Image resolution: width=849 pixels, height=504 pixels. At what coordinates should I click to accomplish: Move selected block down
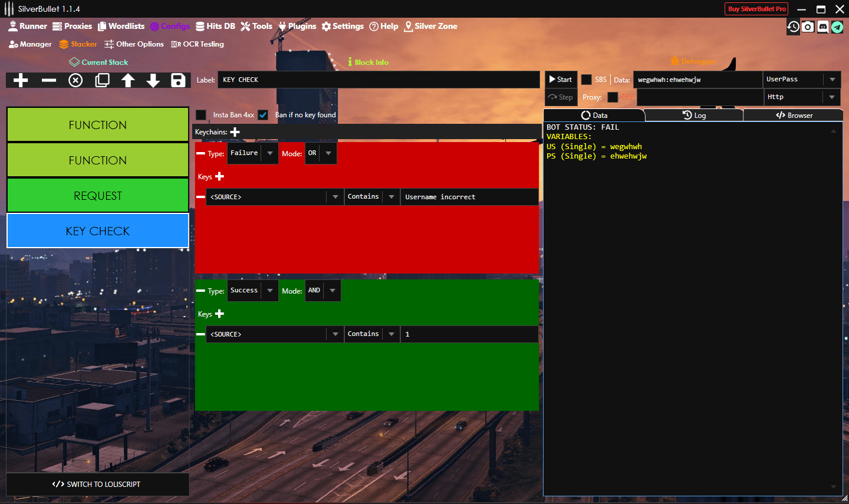(153, 80)
